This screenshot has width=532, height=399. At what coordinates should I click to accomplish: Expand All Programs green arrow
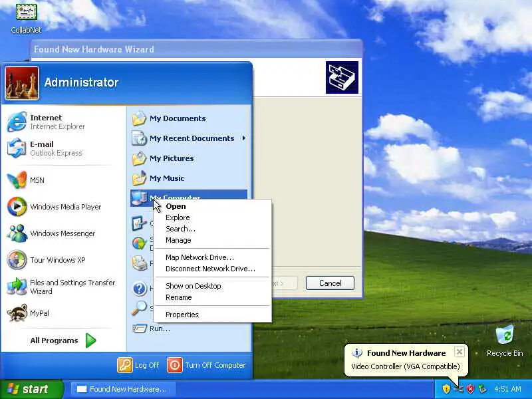pyautogui.click(x=90, y=340)
